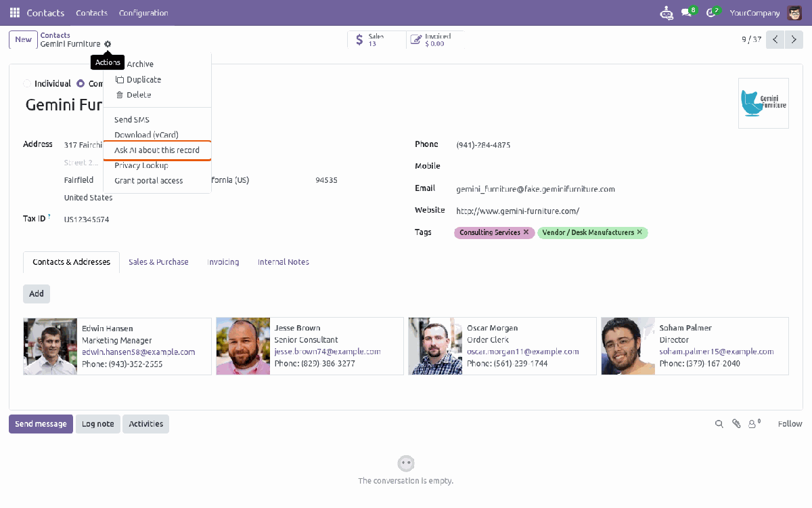Viewport: 812px width, 508px height.
Task: Click the Tax ID help question mark
Action: 49,217
